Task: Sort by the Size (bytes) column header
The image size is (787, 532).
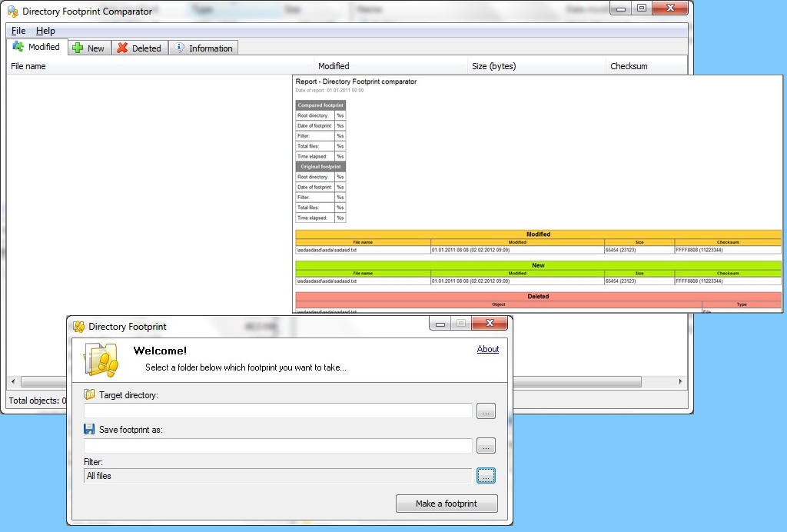Action: pyautogui.click(x=536, y=66)
